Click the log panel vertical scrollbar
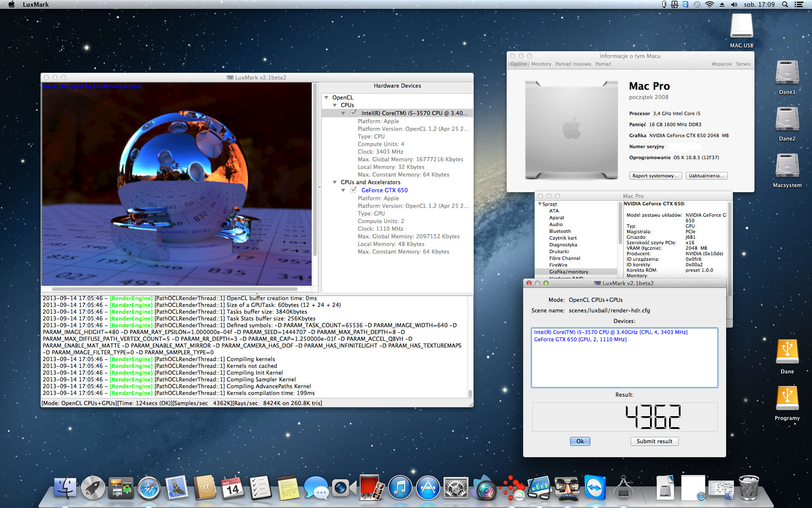This screenshot has height=508, width=812. pos(470,393)
